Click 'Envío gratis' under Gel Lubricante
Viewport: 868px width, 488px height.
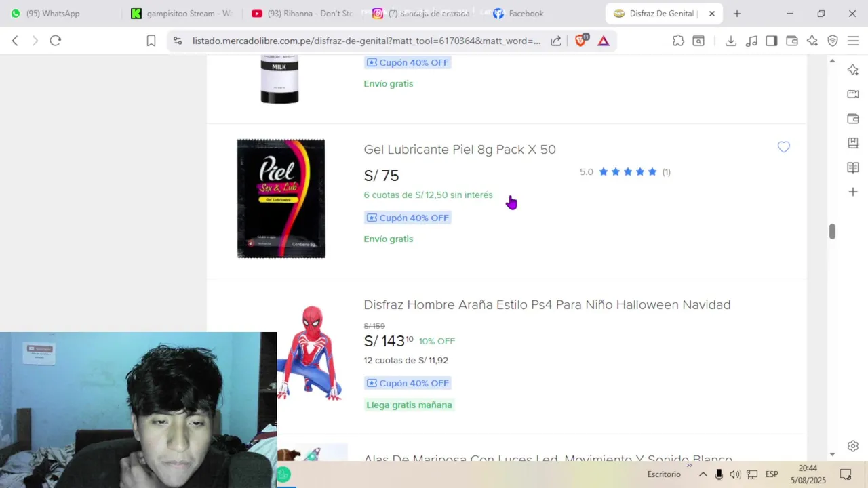389,239
